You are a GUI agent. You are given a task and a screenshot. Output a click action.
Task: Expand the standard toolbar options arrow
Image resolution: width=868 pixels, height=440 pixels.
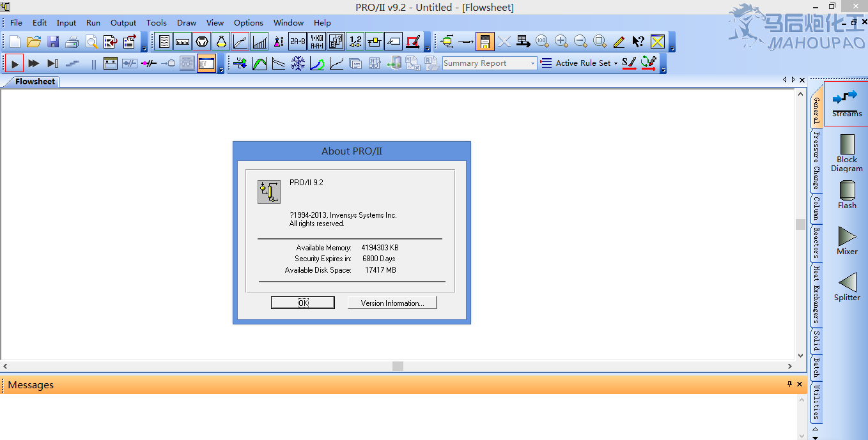pyautogui.click(x=144, y=49)
